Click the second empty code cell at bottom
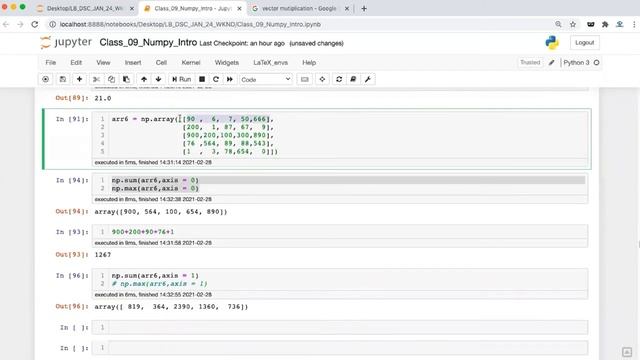 [x=340, y=348]
